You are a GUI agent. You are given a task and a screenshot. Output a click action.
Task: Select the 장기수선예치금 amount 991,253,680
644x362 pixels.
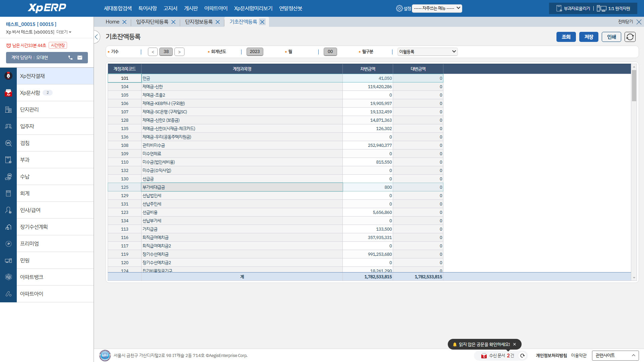[x=368, y=254]
